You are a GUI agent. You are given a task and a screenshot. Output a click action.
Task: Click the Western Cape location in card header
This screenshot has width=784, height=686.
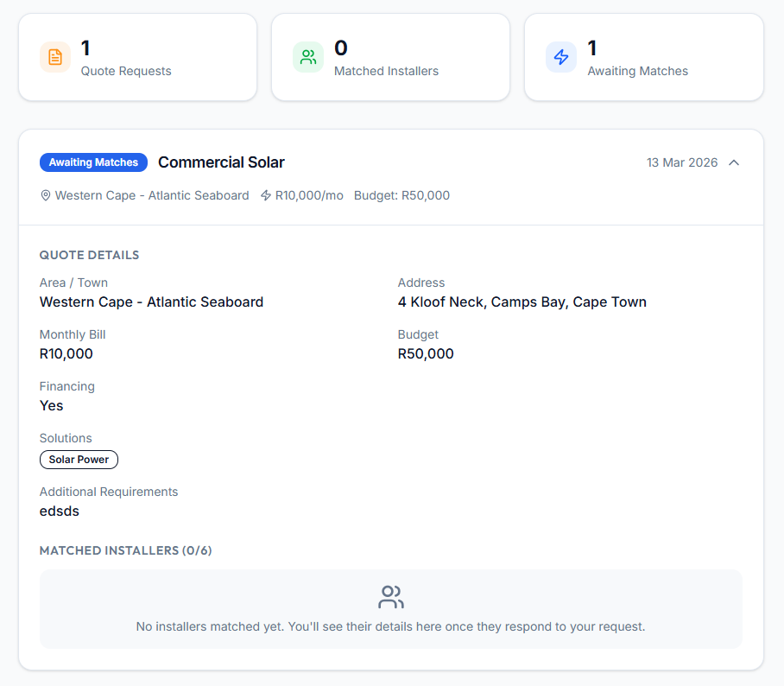coord(152,195)
